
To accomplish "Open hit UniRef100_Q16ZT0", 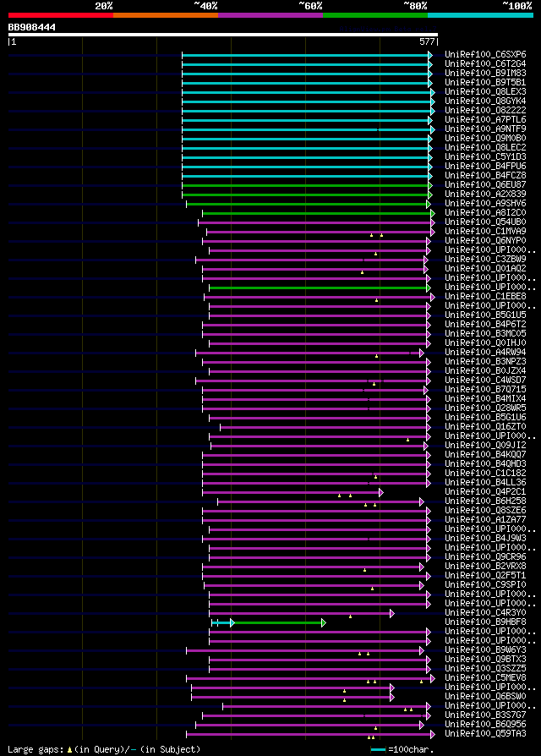I will (x=485, y=427).
